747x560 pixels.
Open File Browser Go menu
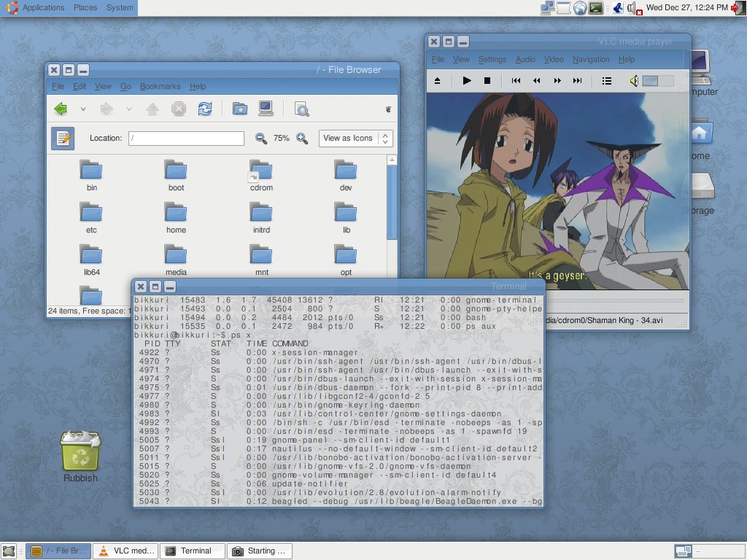(x=125, y=86)
